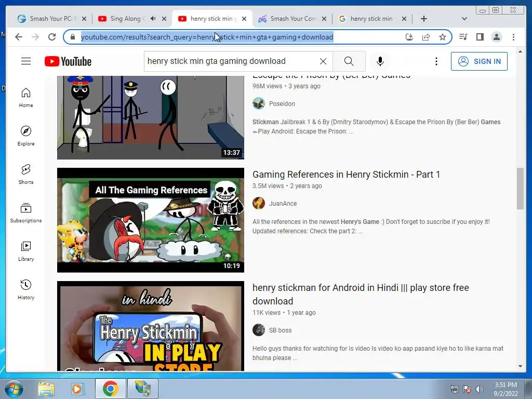
Task: Open the All The Gaming References thumbnail
Action: tap(151, 220)
